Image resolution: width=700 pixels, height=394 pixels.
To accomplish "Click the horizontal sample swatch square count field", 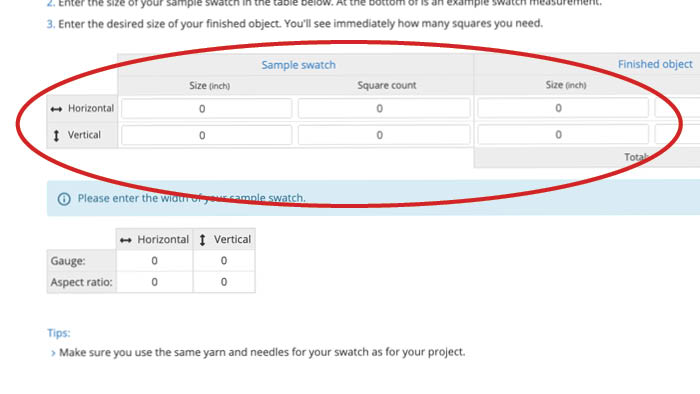I will [x=384, y=108].
